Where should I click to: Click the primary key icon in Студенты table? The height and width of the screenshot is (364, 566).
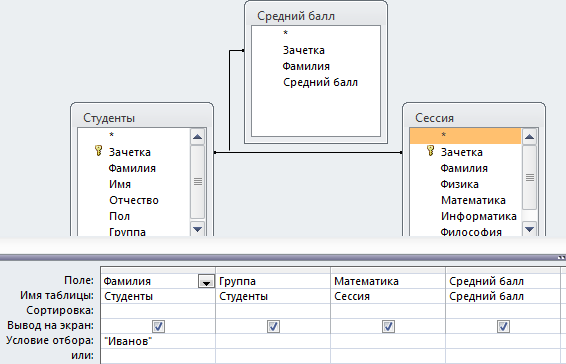point(98,151)
